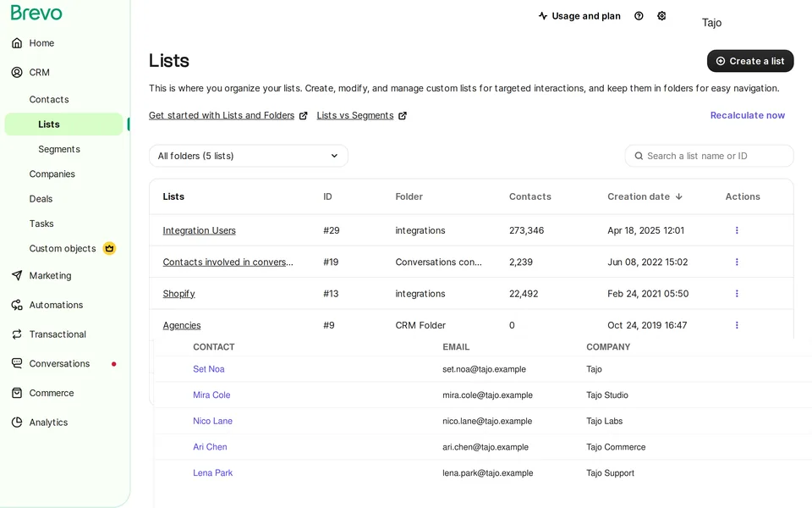Image resolution: width=812 pixels, height=508 pixels.
Task: Click the Contacts column header
Action: click(x=529, y=196)
